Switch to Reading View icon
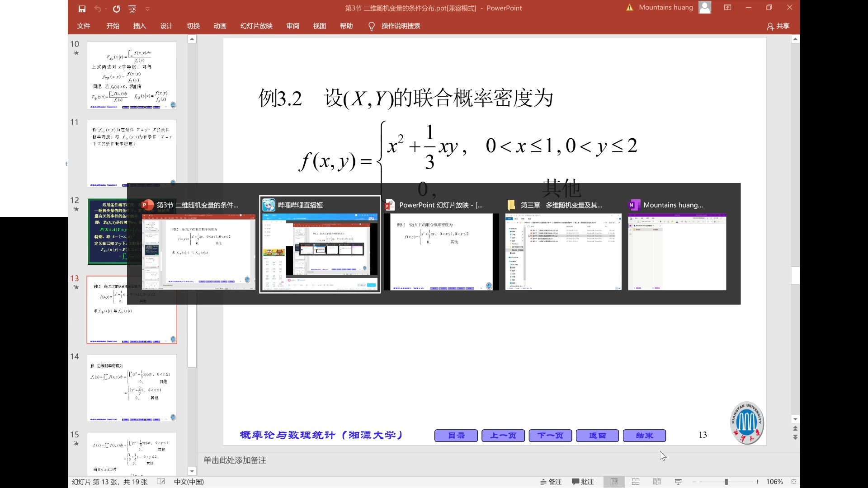Screen dimensions: 868x488 click(x=657, y=482)
